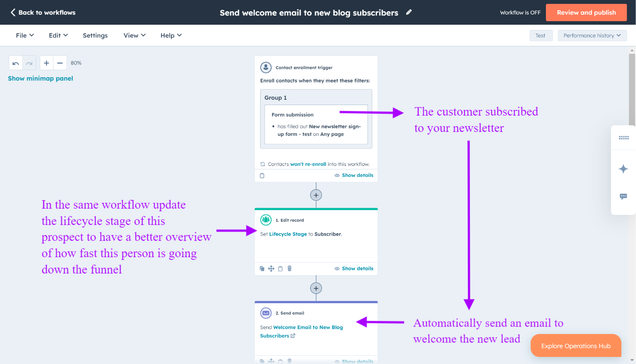The height and width of the screenshot is (364, 636).
Task: Click the Review and publish button
Action: click(586, 12)
